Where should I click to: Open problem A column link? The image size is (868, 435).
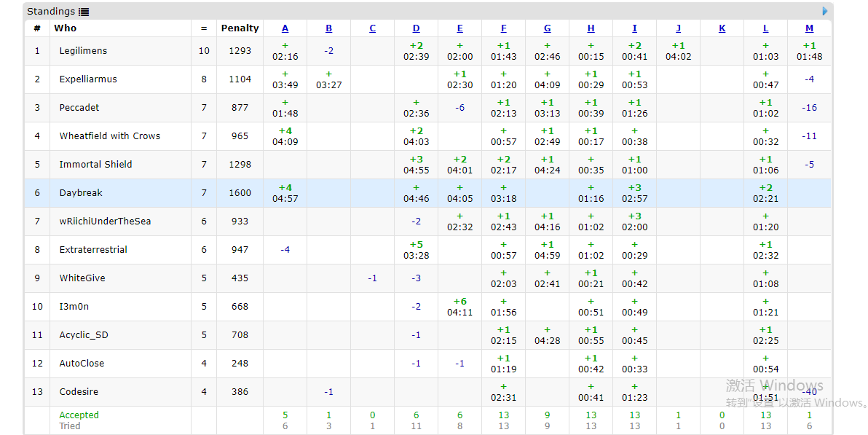coord(285,28)
